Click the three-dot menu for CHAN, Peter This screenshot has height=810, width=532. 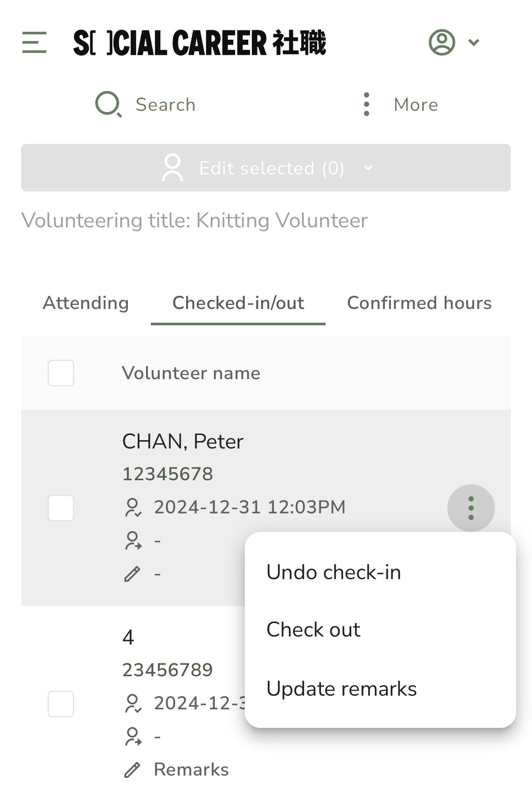point(471,508)
